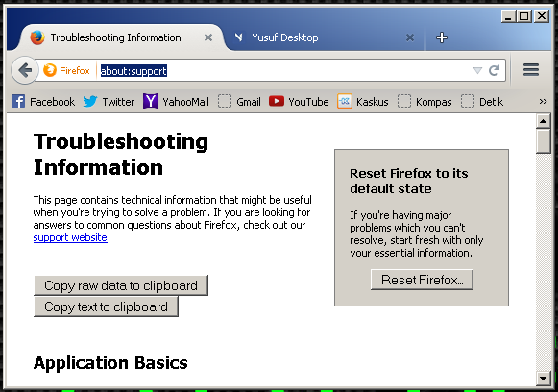
Task: Click Copy text to clipboard
Action: coord(106,306)
